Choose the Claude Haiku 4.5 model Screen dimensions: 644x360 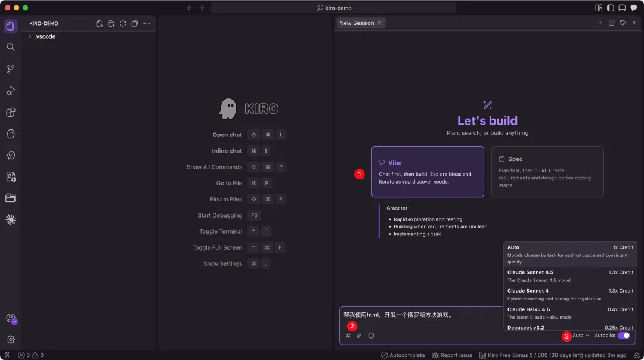570,313
